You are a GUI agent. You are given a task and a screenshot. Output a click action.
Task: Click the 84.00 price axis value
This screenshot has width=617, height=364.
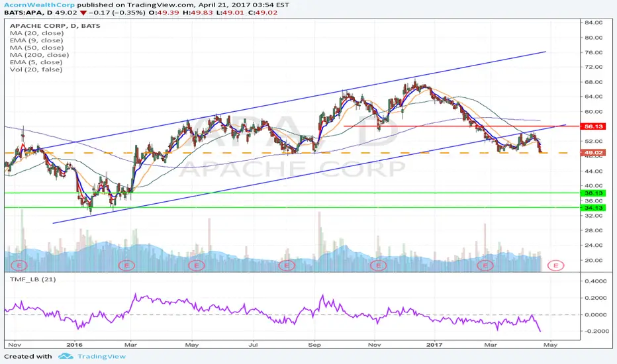point(593,23)
